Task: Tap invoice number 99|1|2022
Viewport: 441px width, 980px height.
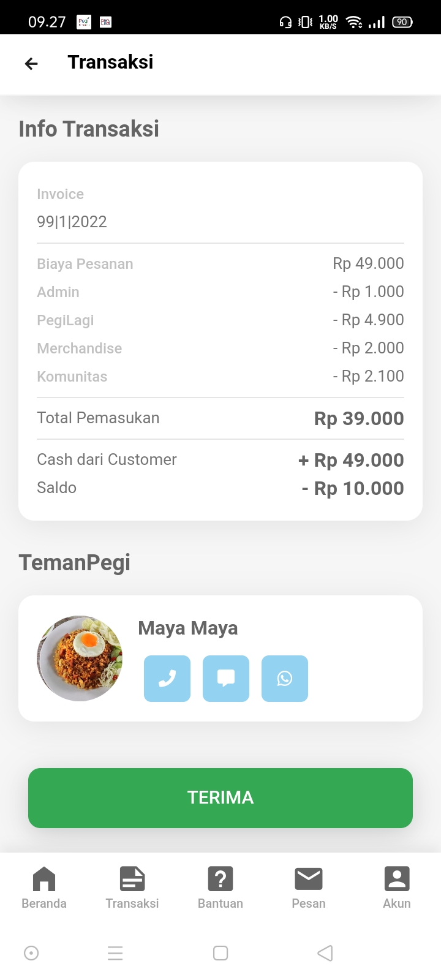Action: (x=72, y=222)
